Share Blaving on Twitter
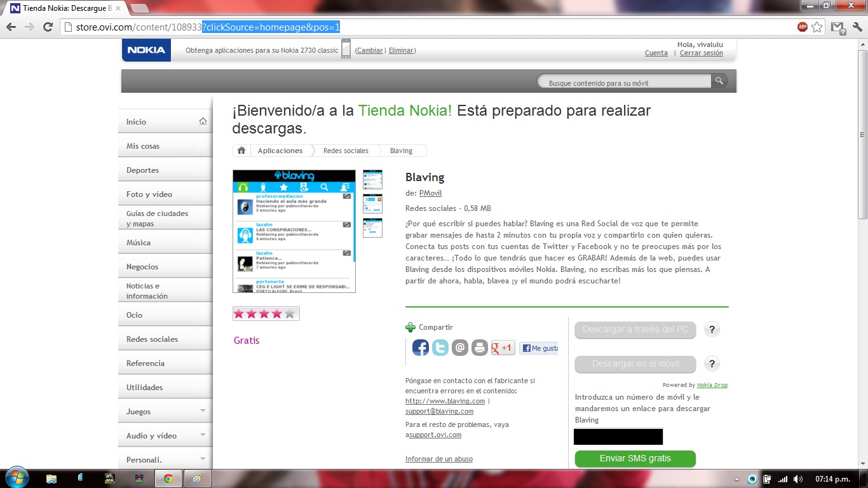The image size is (868, 488). coord(440,348)
